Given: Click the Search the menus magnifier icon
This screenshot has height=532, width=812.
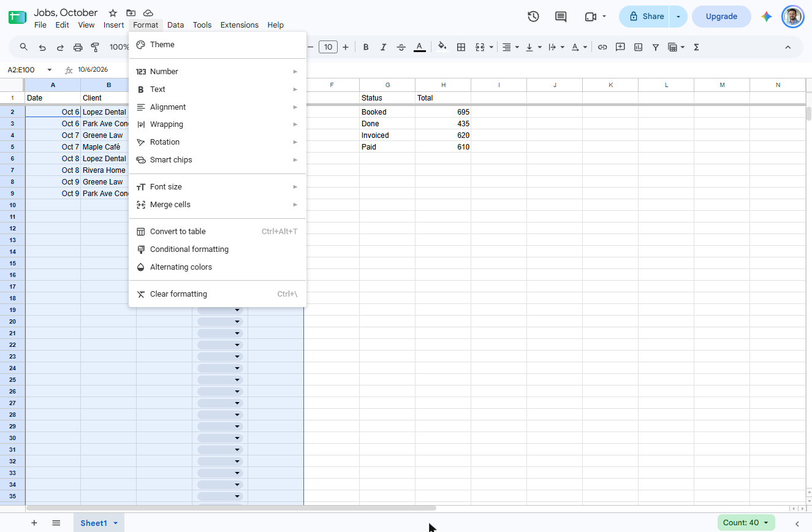Looking at the screenshot, I should (24, 47).
